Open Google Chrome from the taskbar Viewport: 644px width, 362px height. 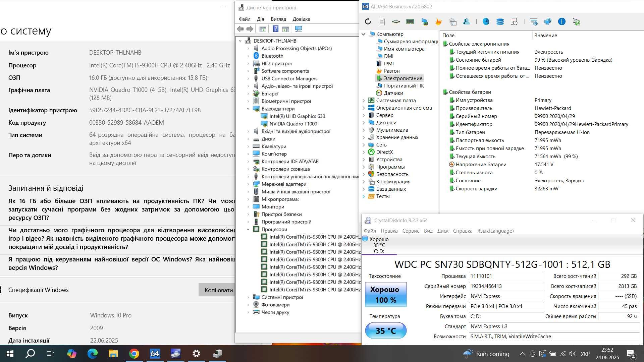click(134, 354)
